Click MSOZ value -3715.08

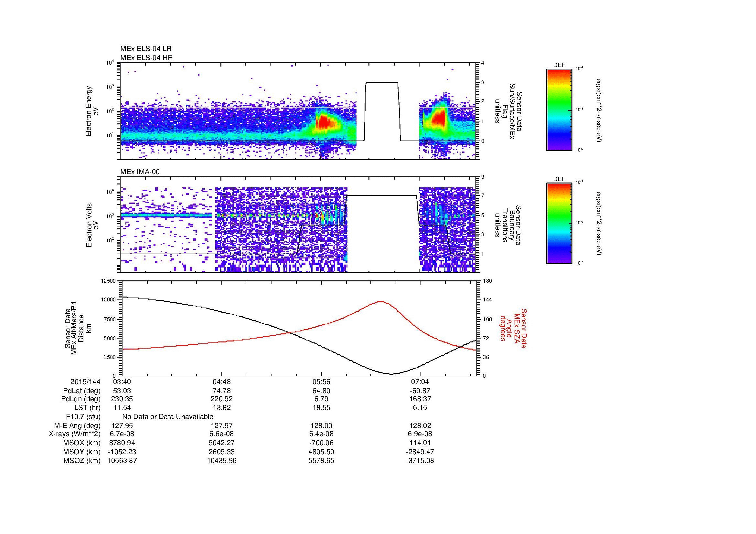420,461
